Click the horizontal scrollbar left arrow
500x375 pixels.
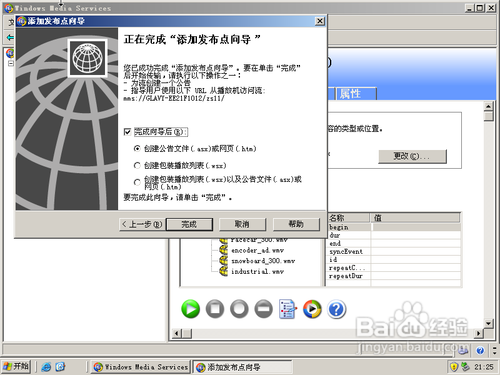tap(177, 333)
